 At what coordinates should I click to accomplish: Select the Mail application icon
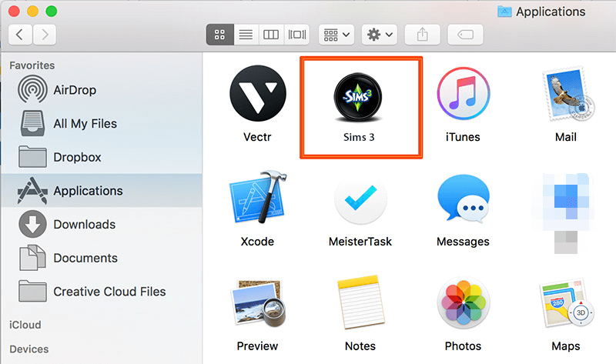[x=567, y=94]
